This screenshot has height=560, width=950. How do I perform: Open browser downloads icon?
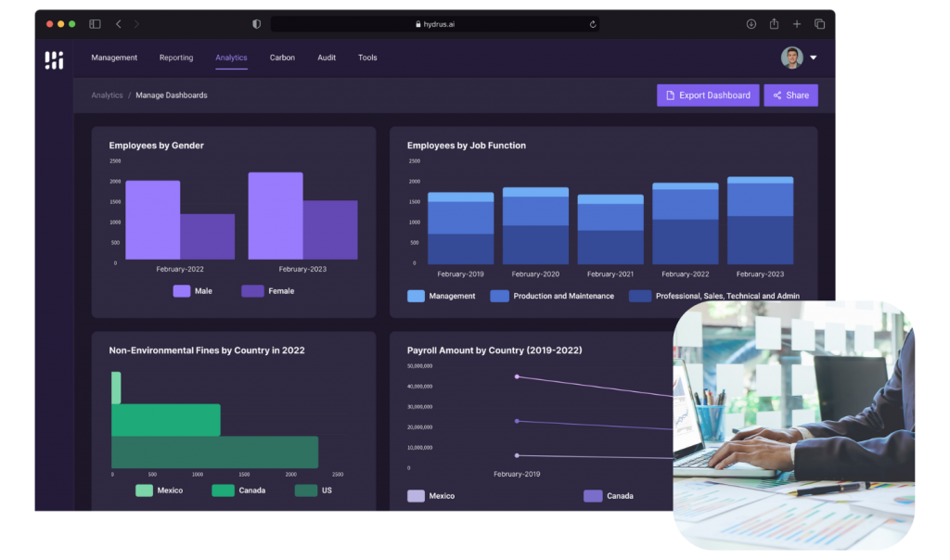tap(751, 24)
